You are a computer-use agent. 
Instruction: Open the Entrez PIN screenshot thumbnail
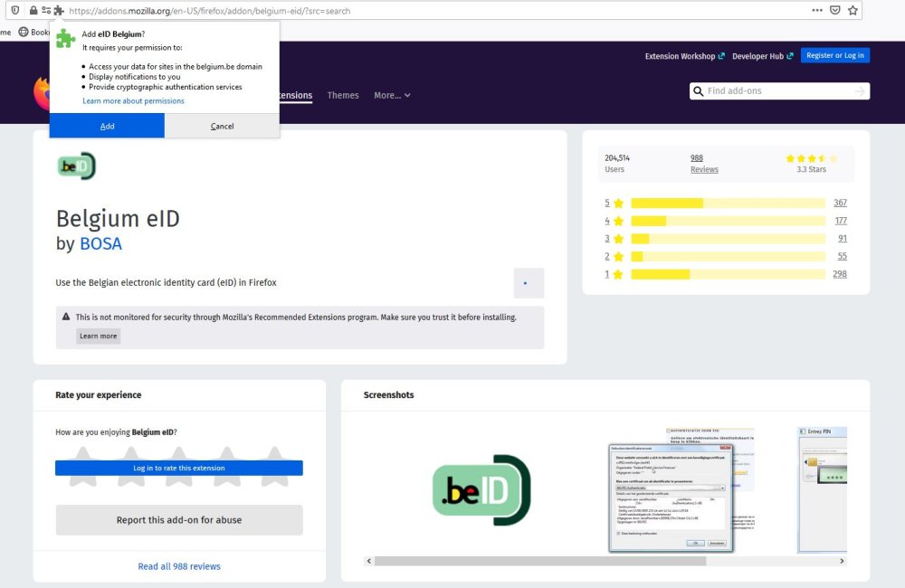[x=822, y=490]
